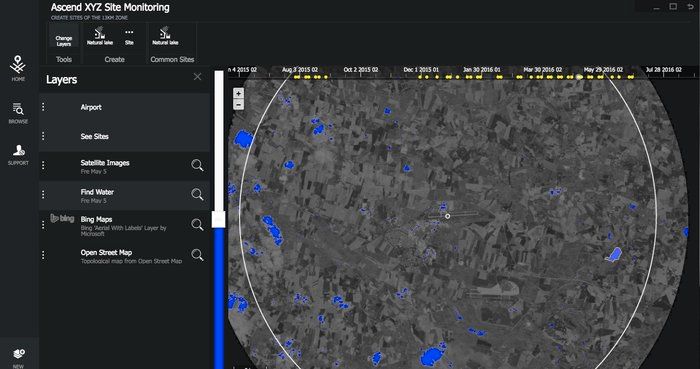Zoom to the Open Street Map layer with the magnifier
The width and height of the screenshot is (700, 369).
click(x=197, y=255)
